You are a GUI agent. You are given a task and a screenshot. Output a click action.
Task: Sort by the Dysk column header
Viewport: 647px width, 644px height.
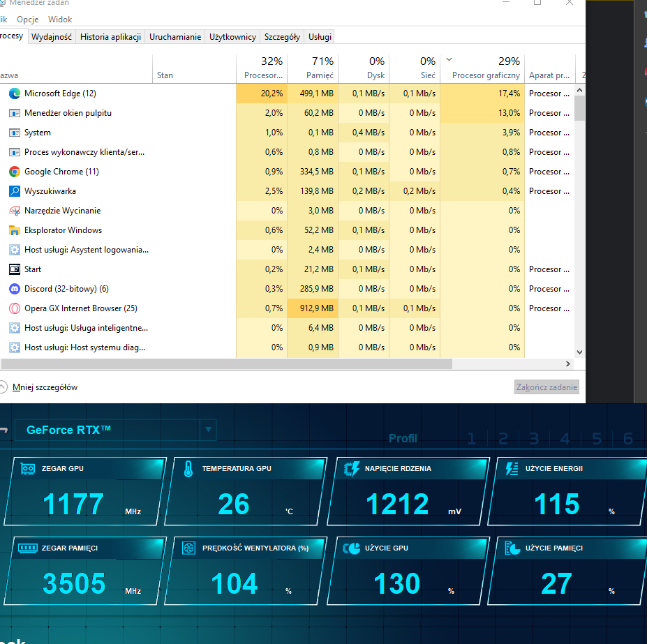[364, 68]
